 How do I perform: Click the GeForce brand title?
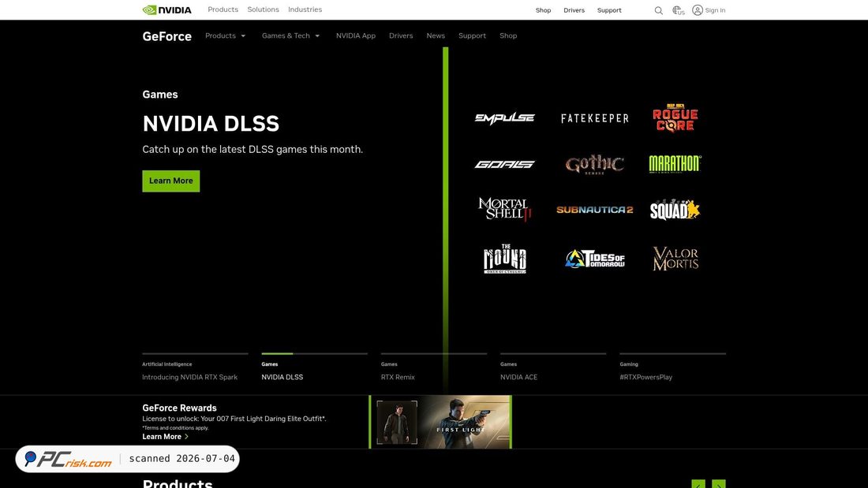point(166,36)
